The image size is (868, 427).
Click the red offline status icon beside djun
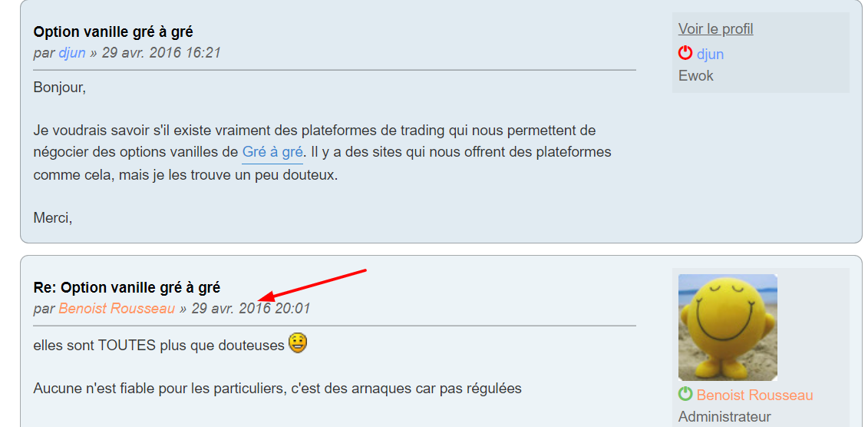point(685,53)
